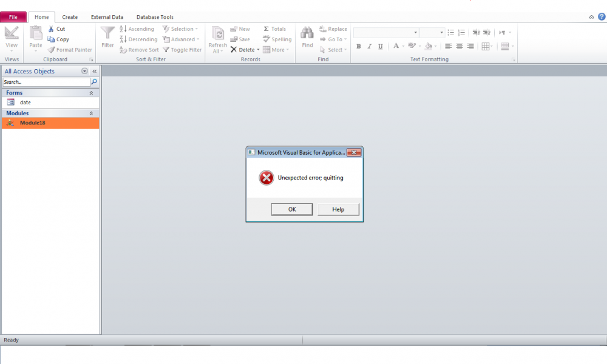Click the numbered list icon
The height and width of the screenshot is (364, 607).
pyautogui.click(x=461, y=33)
